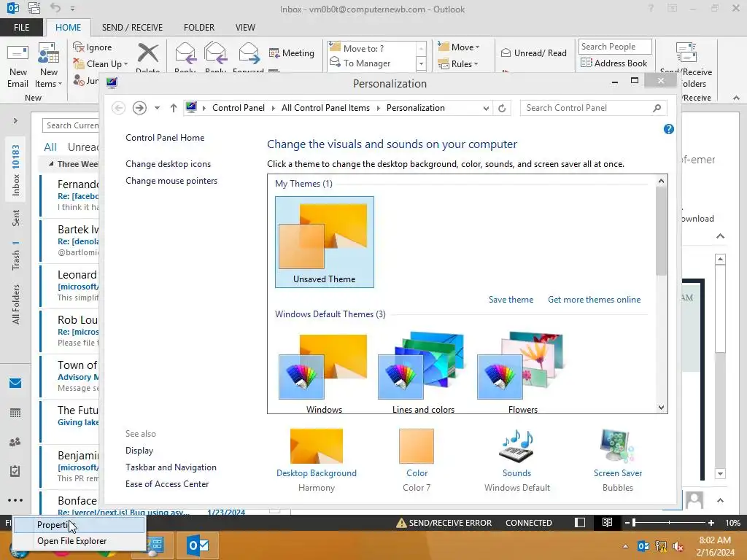Click New Email button in Outlook ribbon

pyautogui.click(x=18, y=66)
